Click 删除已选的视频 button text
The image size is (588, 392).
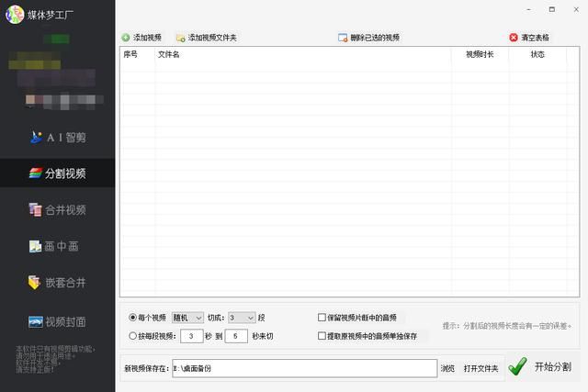tap(375, 38)
